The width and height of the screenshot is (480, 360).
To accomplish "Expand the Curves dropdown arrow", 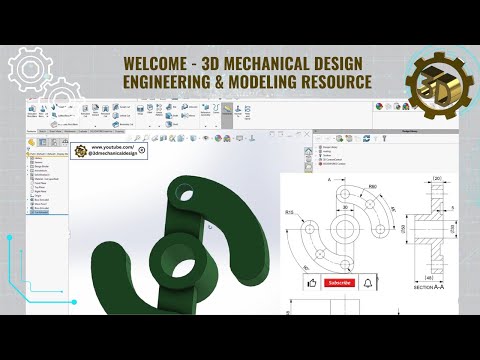I will coord(216,126).
